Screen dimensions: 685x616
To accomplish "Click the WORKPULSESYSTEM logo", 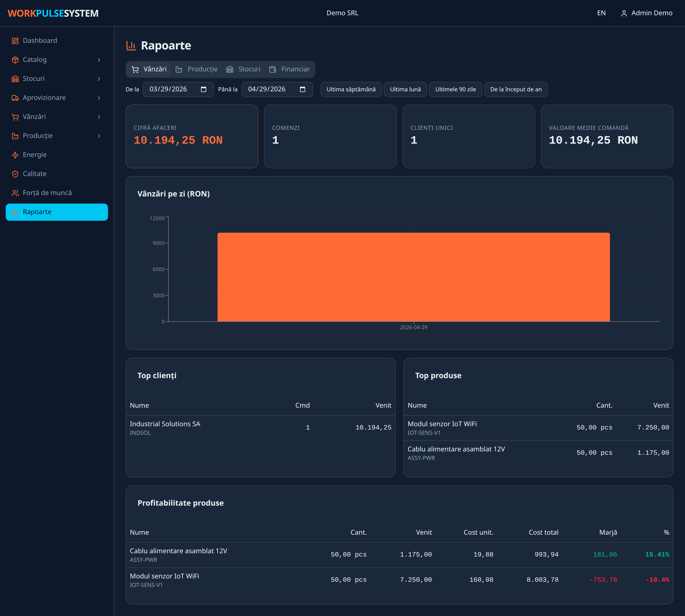I will pos(53,13).
